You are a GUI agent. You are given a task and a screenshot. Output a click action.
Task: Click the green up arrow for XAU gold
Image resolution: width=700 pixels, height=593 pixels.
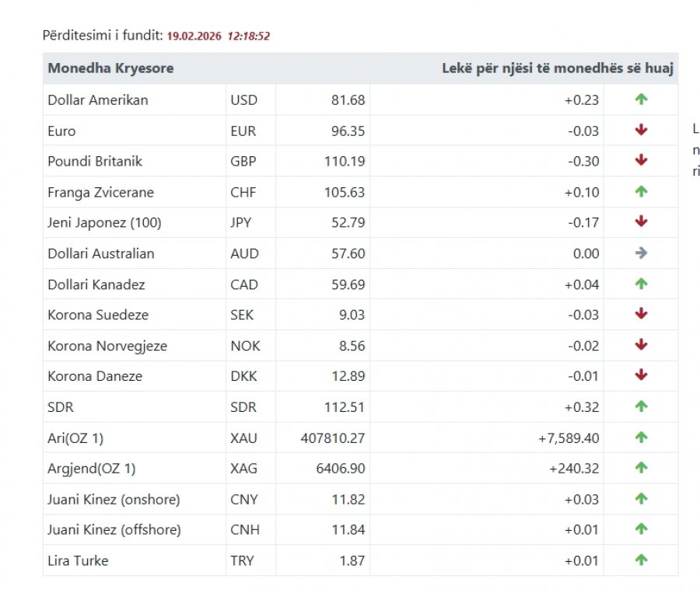(641, 438)
